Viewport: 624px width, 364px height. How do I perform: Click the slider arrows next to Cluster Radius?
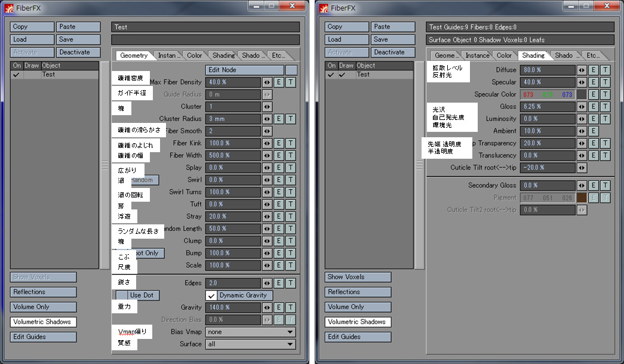[x=267, y=119]
